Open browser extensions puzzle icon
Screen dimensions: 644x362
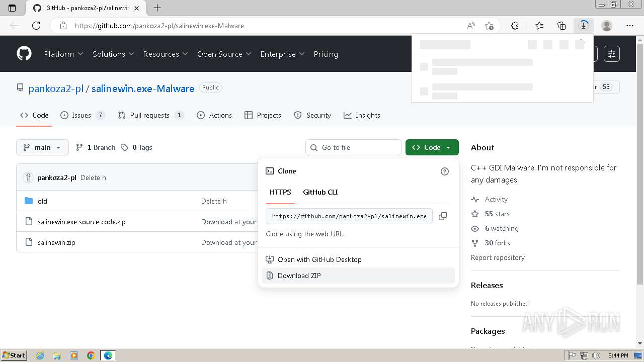point(515,26)
